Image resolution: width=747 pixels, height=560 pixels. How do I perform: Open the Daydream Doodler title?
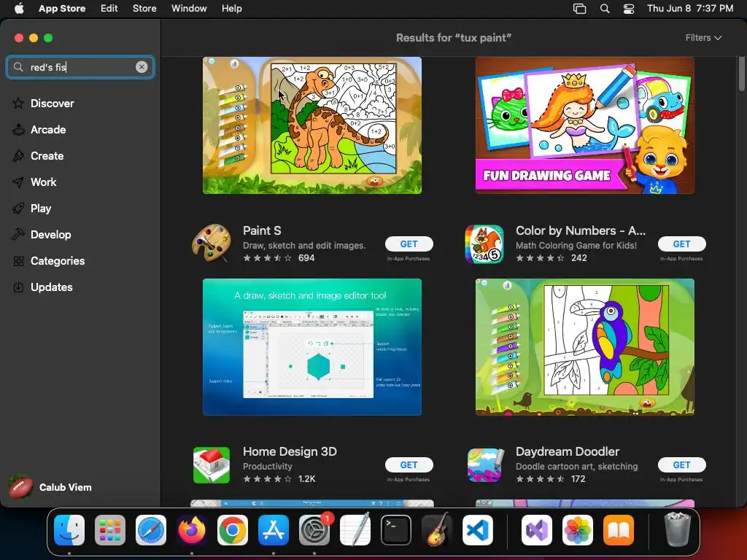(x=568, y=451)
